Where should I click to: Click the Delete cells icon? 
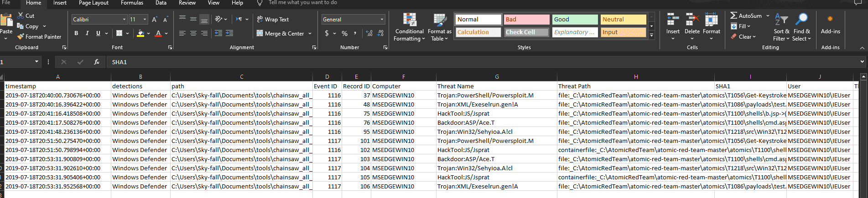click(x=692, y=20)
